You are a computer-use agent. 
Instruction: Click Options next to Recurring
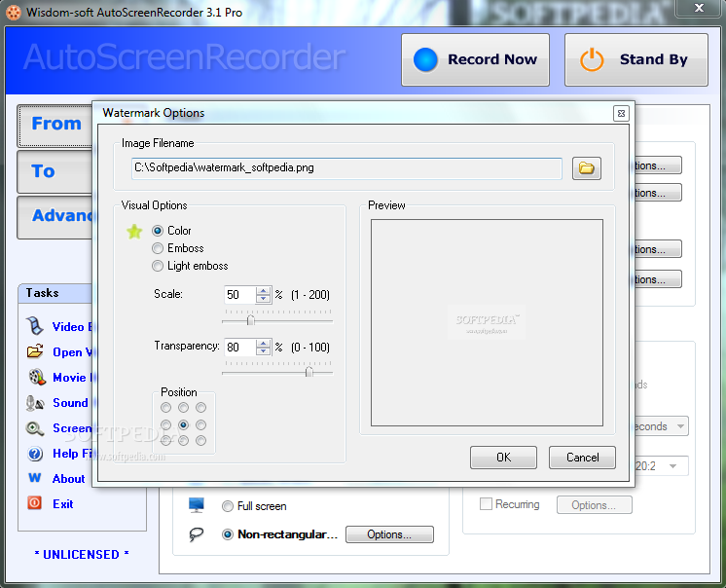594,505
